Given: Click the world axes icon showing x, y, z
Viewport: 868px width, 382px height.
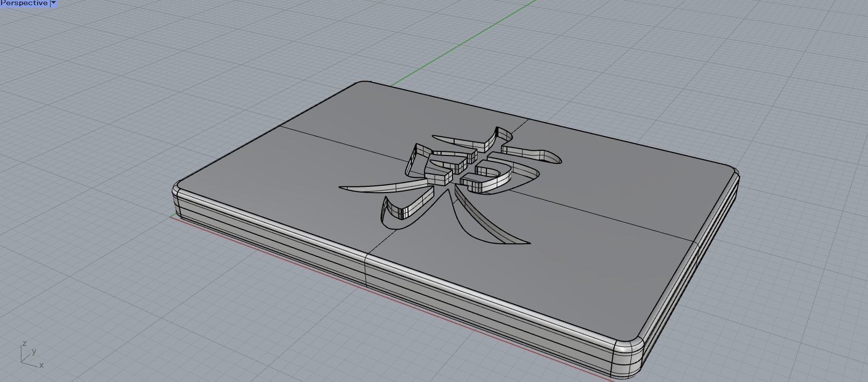Looking at the screenshot, I should point(31,354).
